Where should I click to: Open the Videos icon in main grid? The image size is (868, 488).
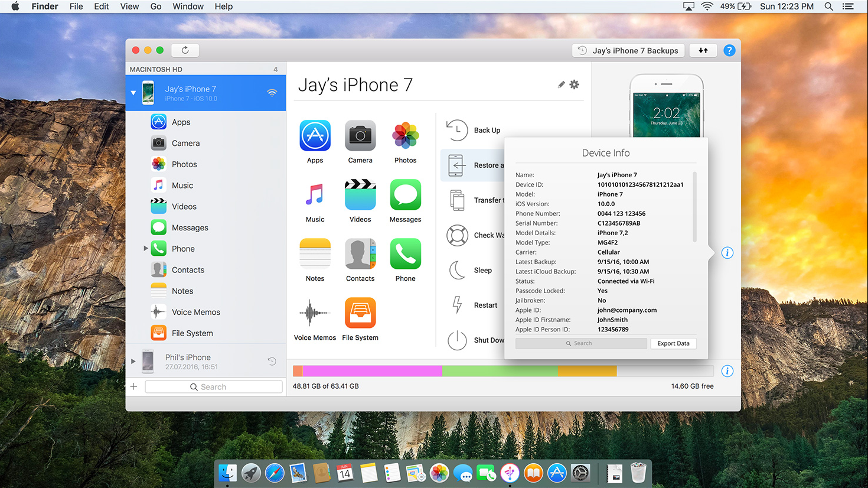click(360, 195)
